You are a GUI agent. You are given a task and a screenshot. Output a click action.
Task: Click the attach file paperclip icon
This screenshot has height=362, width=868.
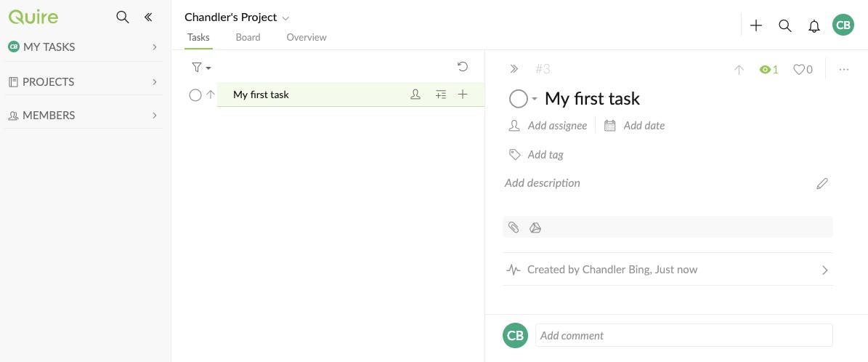pos(514,228)
